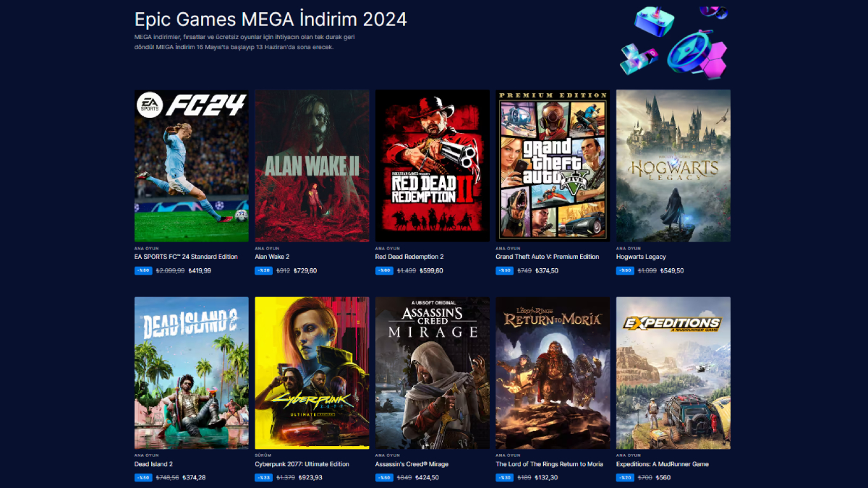Click the discount badge under Dead Island 2
The width and height of the screenshot is (868, 488).
coord(143,478)
